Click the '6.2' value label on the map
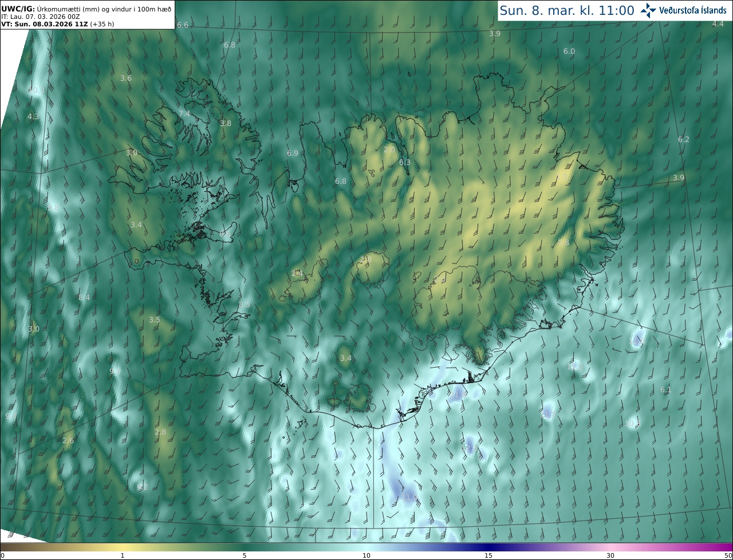 pyautogui.click(x=684, y=139)
